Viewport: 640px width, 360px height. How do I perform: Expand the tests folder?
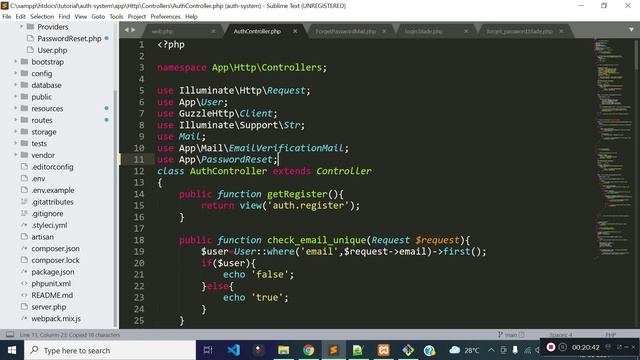tap(16, 143)
